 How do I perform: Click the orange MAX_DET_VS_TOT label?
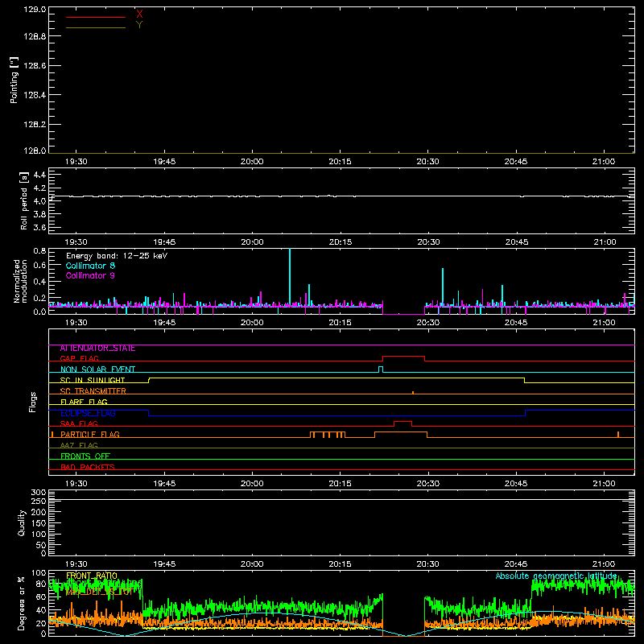point(99,593)
